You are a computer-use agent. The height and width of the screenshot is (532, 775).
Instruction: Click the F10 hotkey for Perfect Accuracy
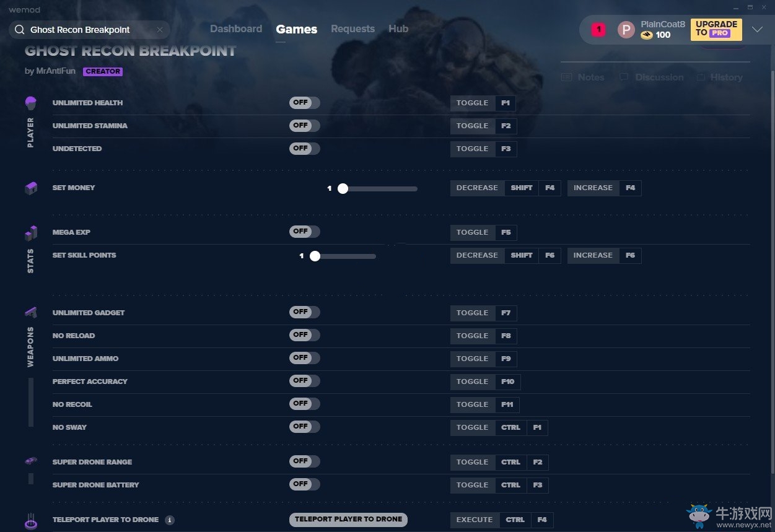(x=508, y=382)
